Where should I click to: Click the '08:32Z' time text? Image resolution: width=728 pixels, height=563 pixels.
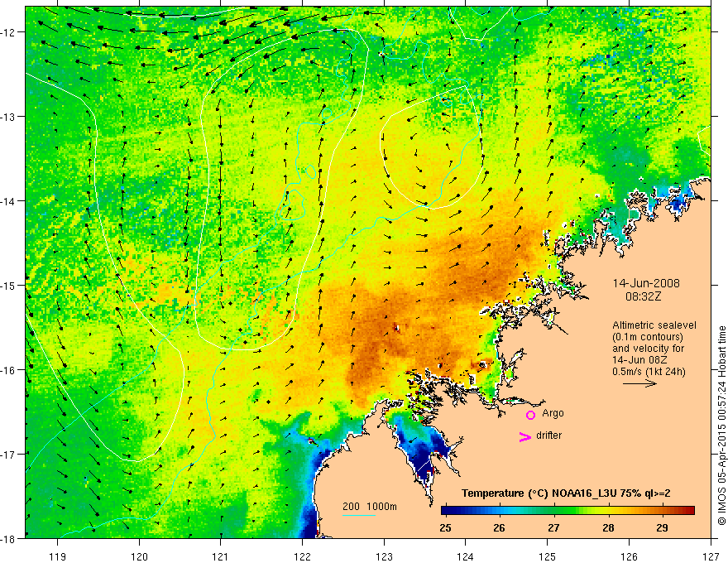click(x=643, y=296)
